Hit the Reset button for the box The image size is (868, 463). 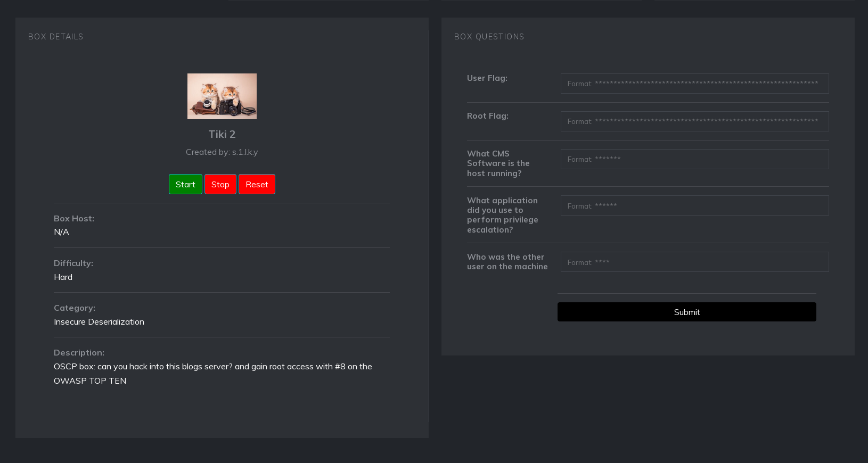pyautogui.click(x=257, y=184)
